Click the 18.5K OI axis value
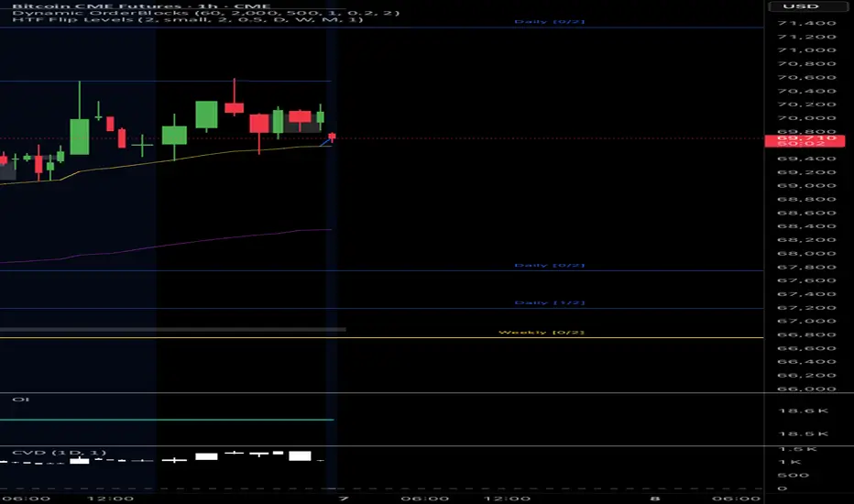Viewport: 854px width, 504px height. (804, 434)
